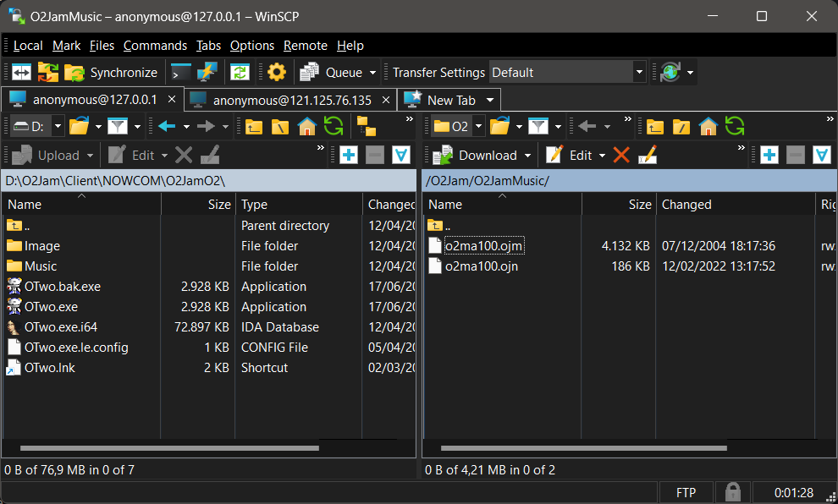Switch to the anonymous@121.125.76.135 tab

291,100
